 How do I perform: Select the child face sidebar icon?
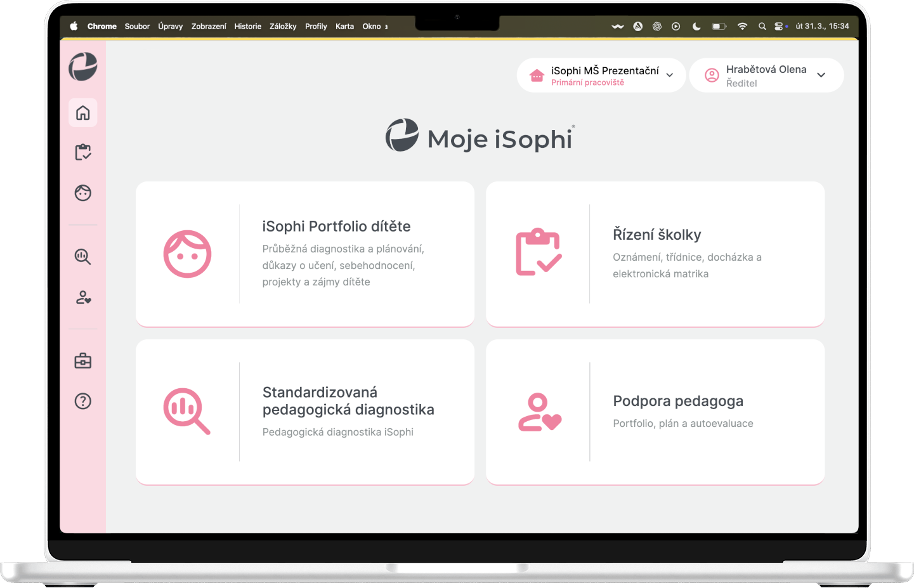[x=83, y=193]
